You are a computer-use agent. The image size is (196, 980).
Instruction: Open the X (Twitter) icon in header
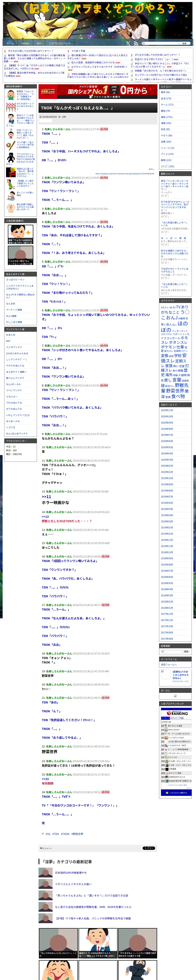(x=128, y=43)
